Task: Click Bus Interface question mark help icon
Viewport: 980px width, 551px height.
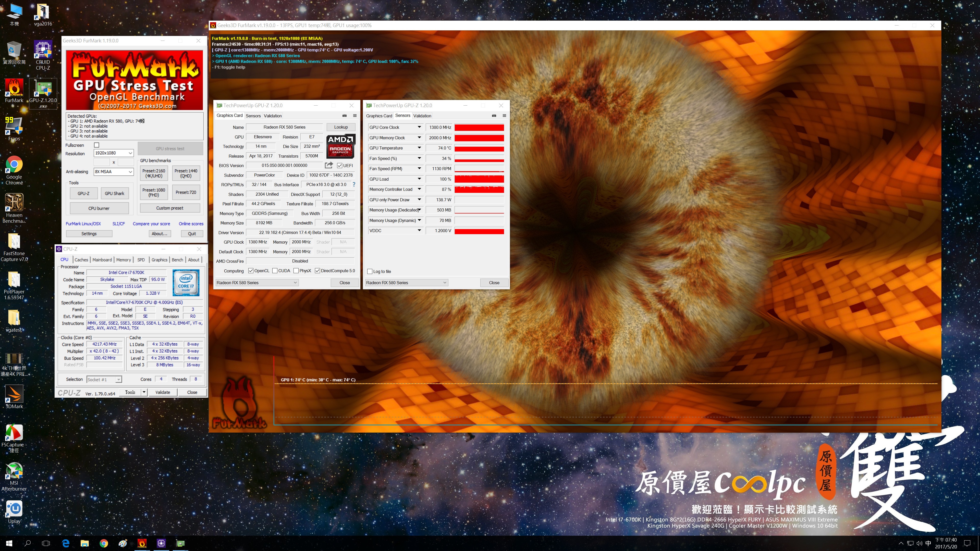Action: tap(354, 184)
